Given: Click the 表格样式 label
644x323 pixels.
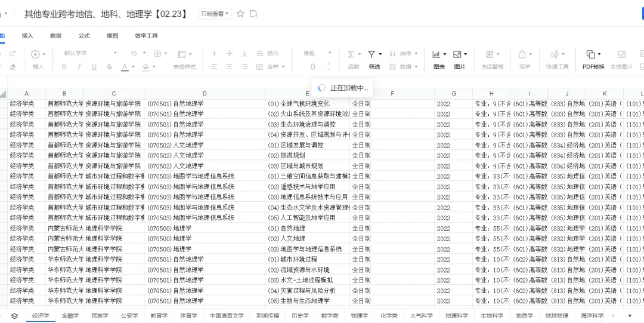Looking at the screenshot, I should [x=184, y=67].
